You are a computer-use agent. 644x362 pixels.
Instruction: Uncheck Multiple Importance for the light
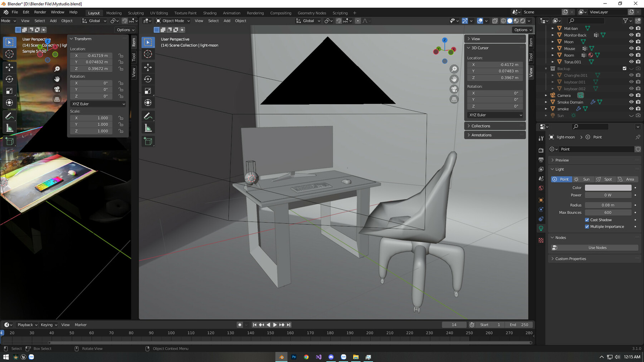pos(587,227)
